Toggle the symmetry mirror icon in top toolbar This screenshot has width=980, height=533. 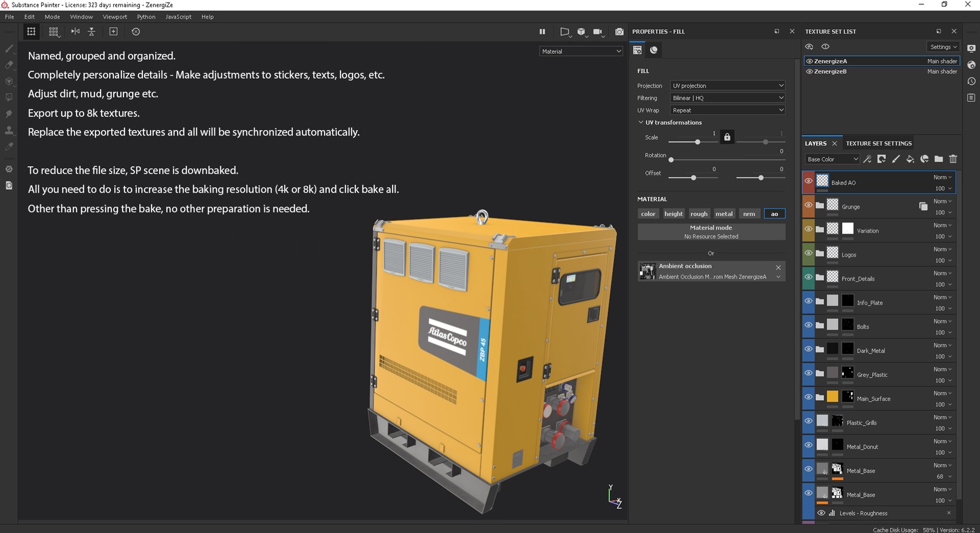76,32
